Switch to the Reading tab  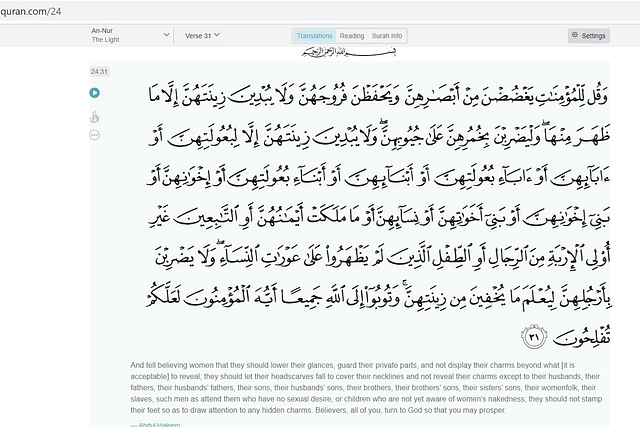(352, 35)
